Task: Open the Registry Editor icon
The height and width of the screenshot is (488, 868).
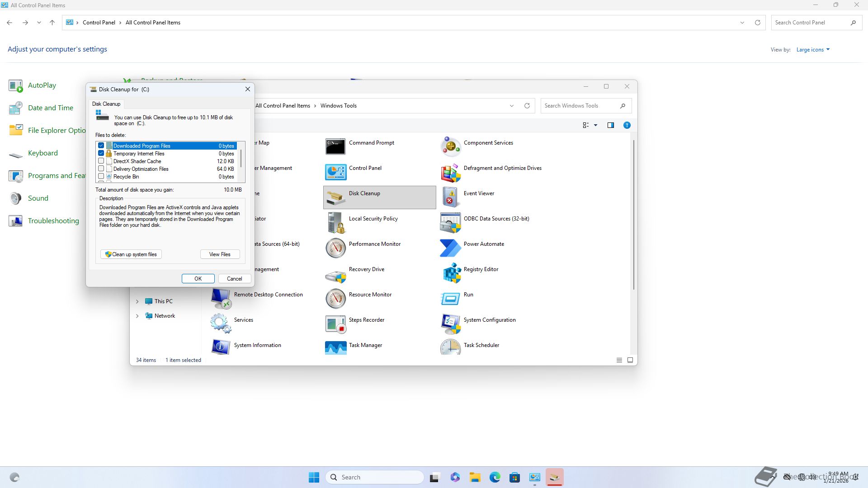Action: (x=450, y=273)
